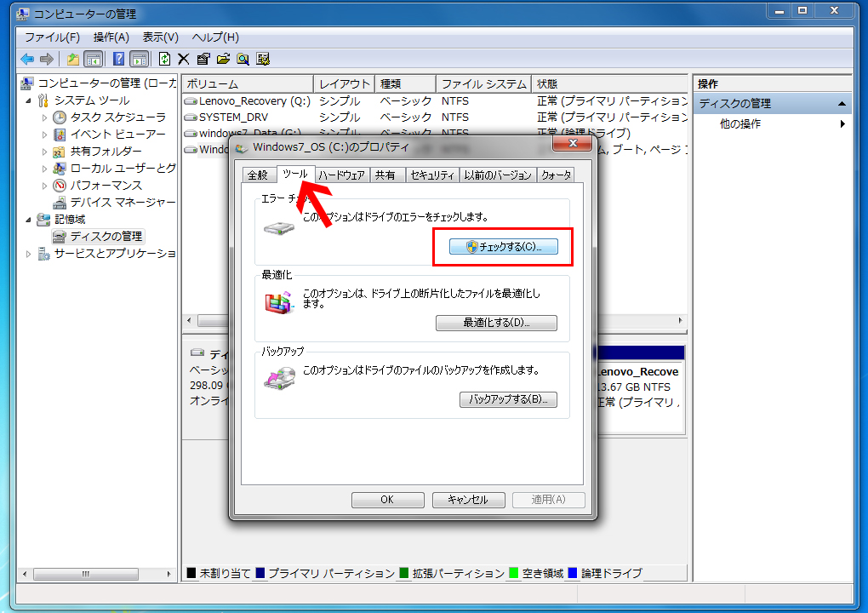Collapse the ディスクの管理 actions section arrow
The image size is (868, 613).
point(842,104)
